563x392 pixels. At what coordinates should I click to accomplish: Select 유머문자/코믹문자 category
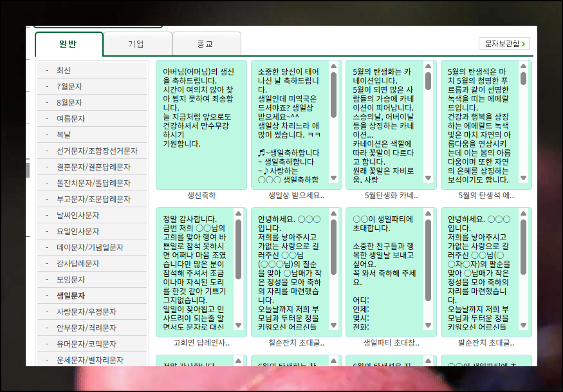click(x=92, y=344)
